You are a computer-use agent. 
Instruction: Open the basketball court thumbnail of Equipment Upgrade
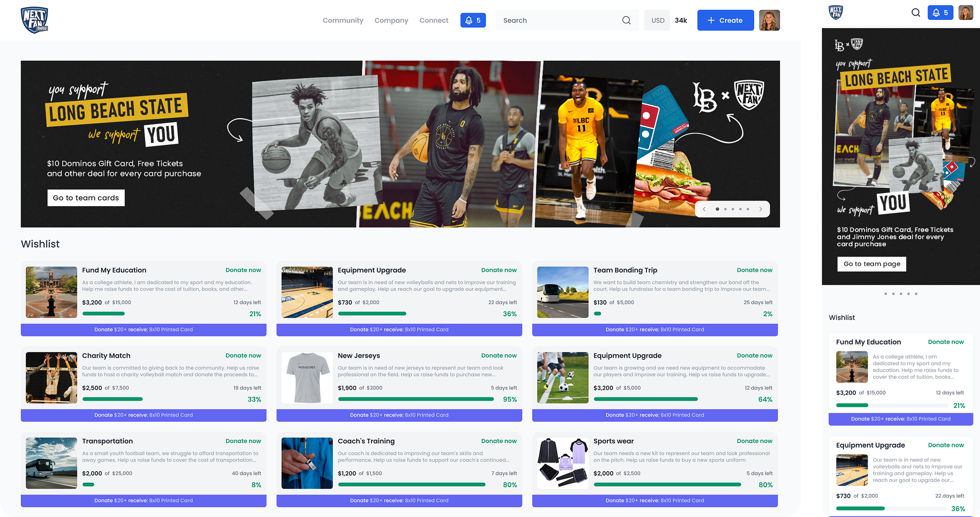coord(307,292)
